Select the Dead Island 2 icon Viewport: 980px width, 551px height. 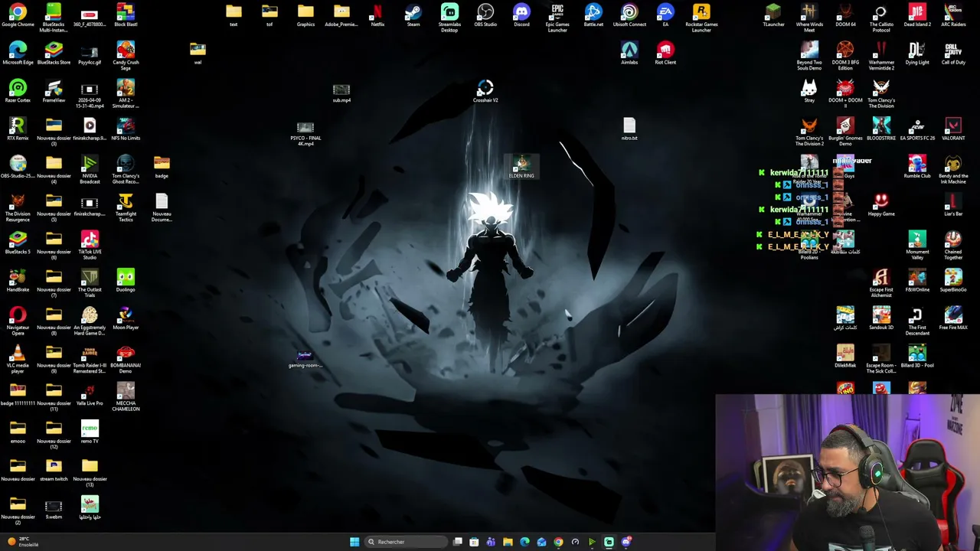pos(917,15)
